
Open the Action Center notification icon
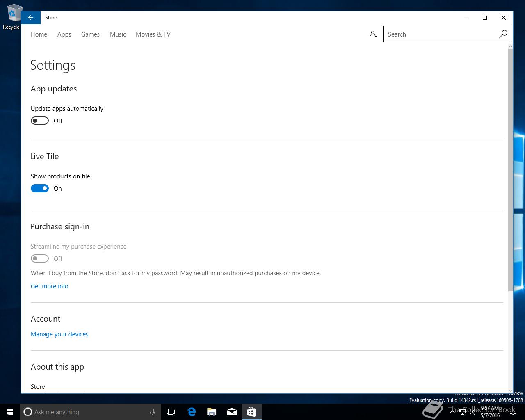click(513, 412)
